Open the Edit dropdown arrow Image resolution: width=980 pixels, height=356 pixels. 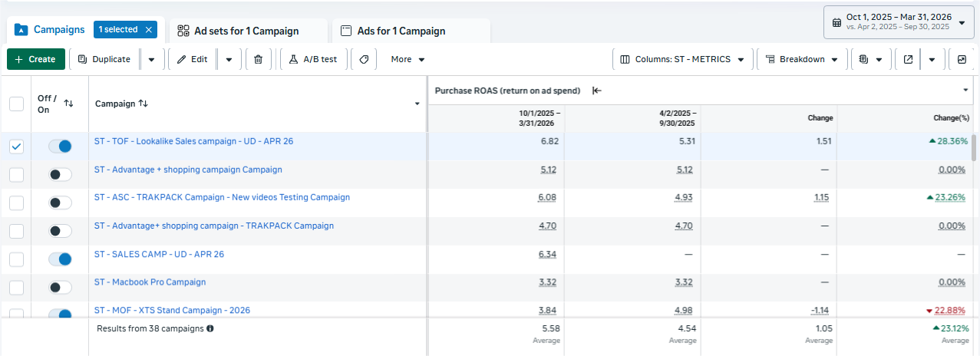[229, 59]
